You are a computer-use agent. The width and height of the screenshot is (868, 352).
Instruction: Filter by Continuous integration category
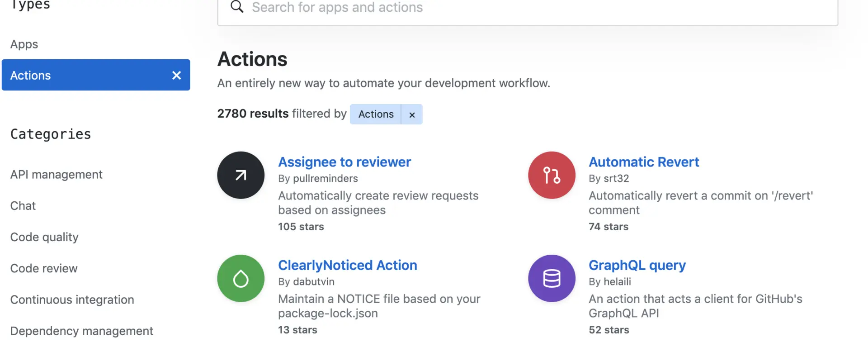point(72,300)
